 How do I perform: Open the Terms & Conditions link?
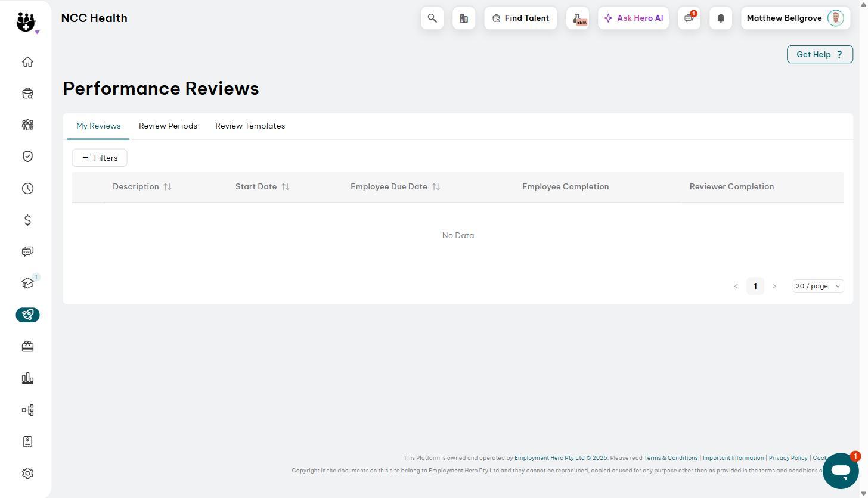coord(671,458)
